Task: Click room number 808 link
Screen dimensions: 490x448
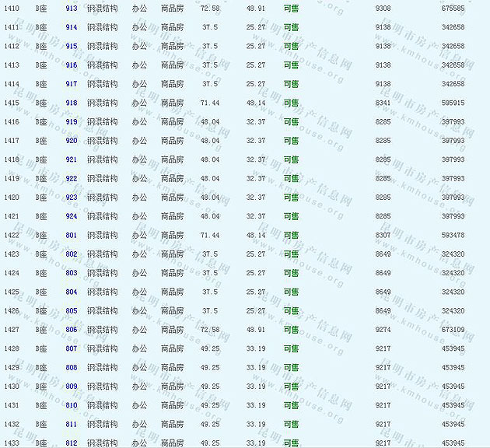Action: pos(72,368)
